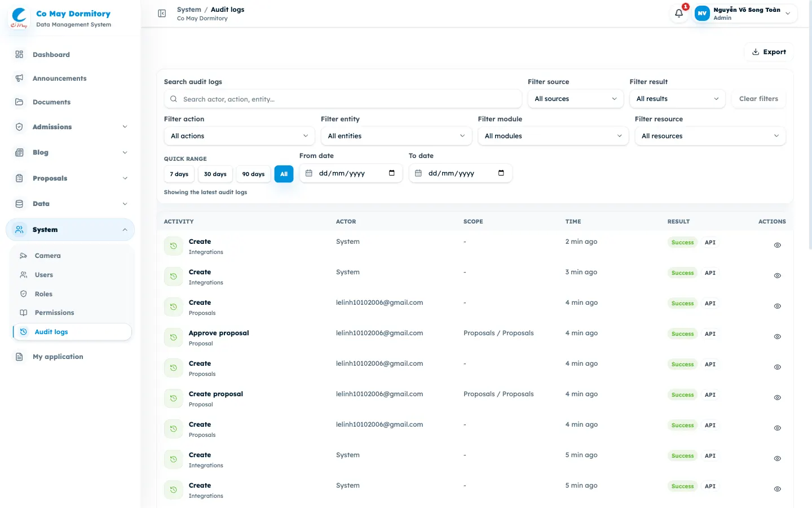
Task: Click the Approve proposal activity history icon
Action: (x=174, y=338)
